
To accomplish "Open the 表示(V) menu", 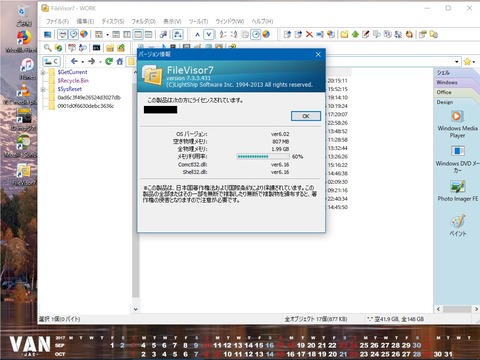I will pyautogui.click(x=172, y=21).
